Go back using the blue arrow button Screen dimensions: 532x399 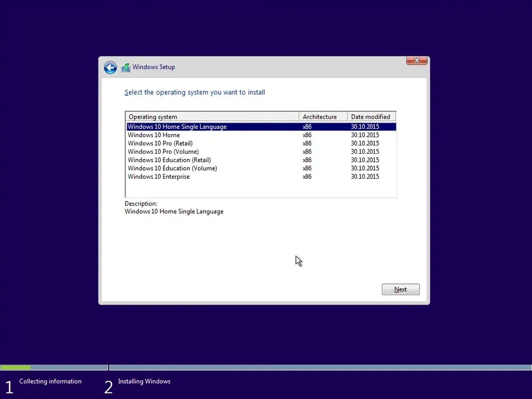coord(110,68)
